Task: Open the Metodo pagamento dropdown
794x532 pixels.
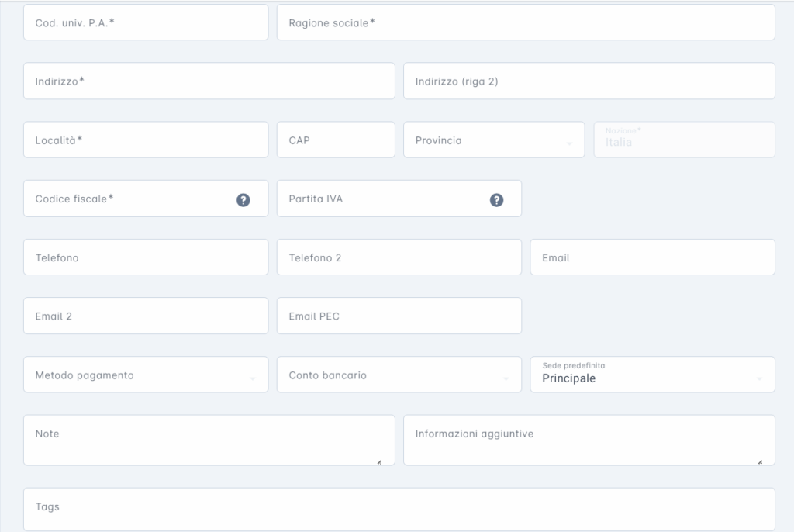Action: [146, 375]
